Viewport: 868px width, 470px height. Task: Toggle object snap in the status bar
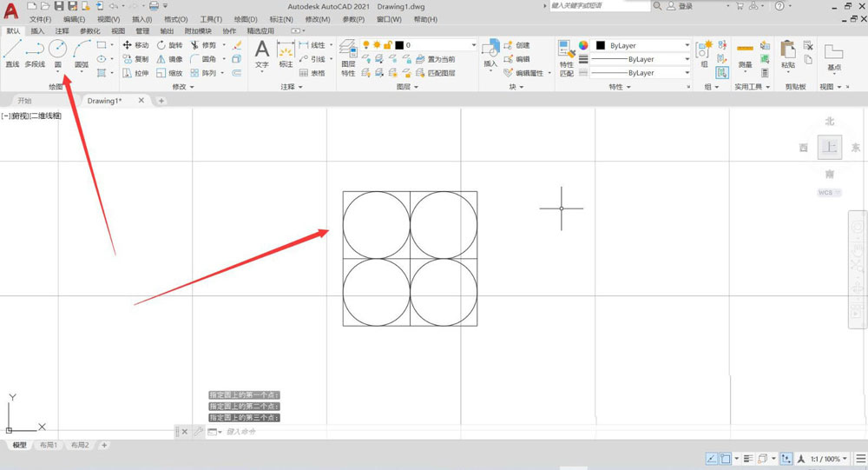pyautogui.click(x=725, y=459)
